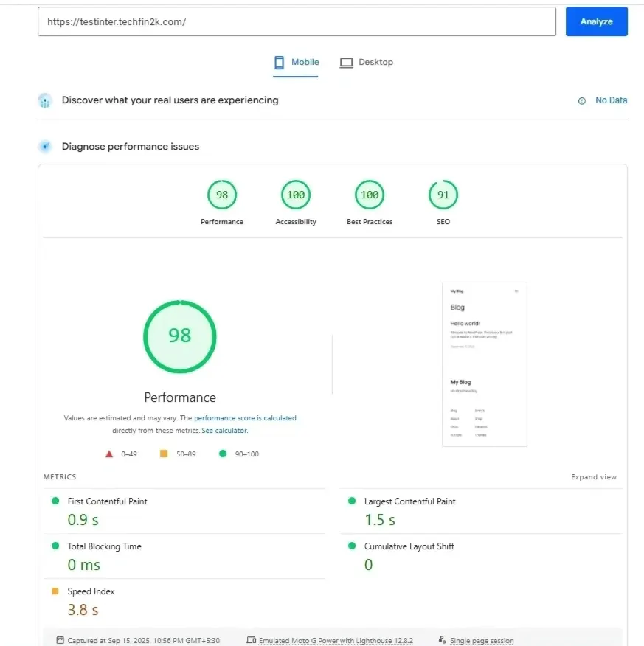644x646 pixels.
Task: Switch to the Desktop tab
Action: pos(367,62)
